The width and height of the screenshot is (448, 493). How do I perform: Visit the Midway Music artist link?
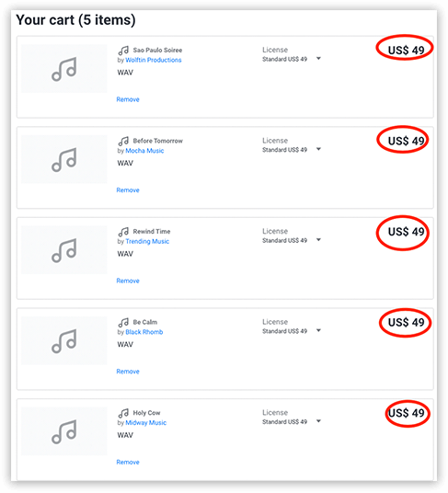pyautogui.click(x=146, y=422)
